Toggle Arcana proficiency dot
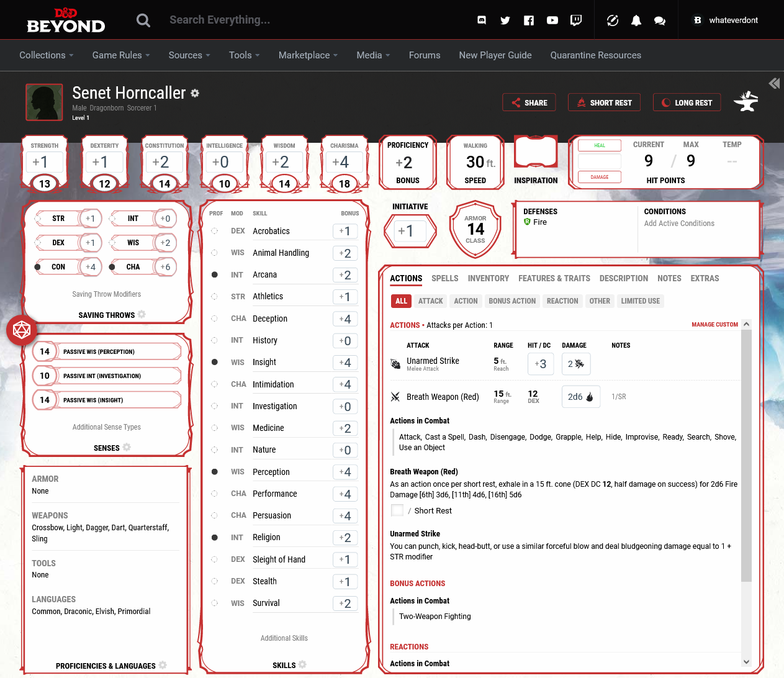 (x=215, y=274)
